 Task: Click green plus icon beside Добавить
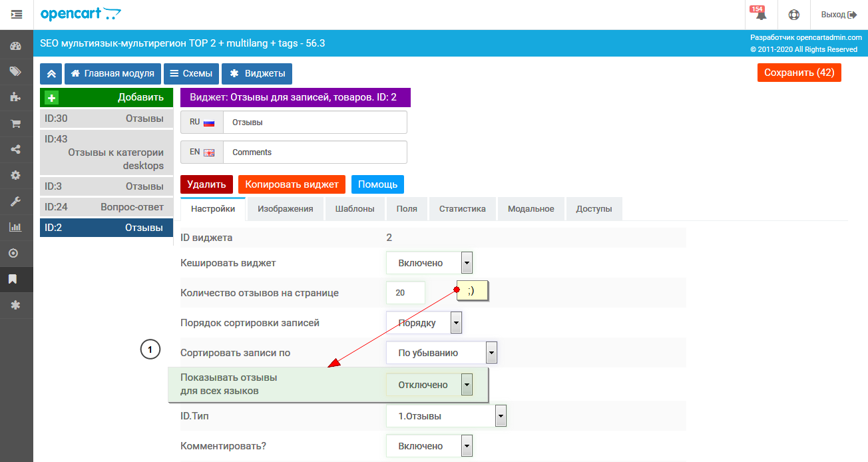pyautogui.click(x=51, y=98)
